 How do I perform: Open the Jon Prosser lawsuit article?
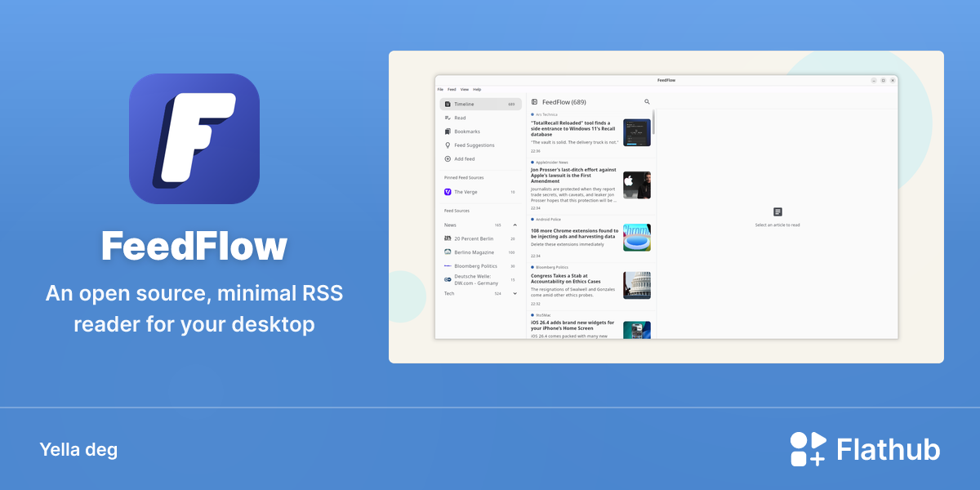pos(590,185)
